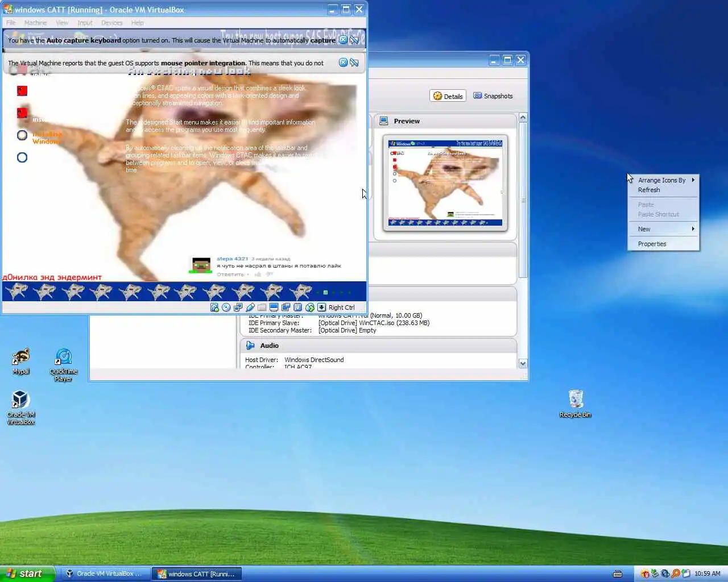Click the display status icon in VM window

tap(274, 307)
